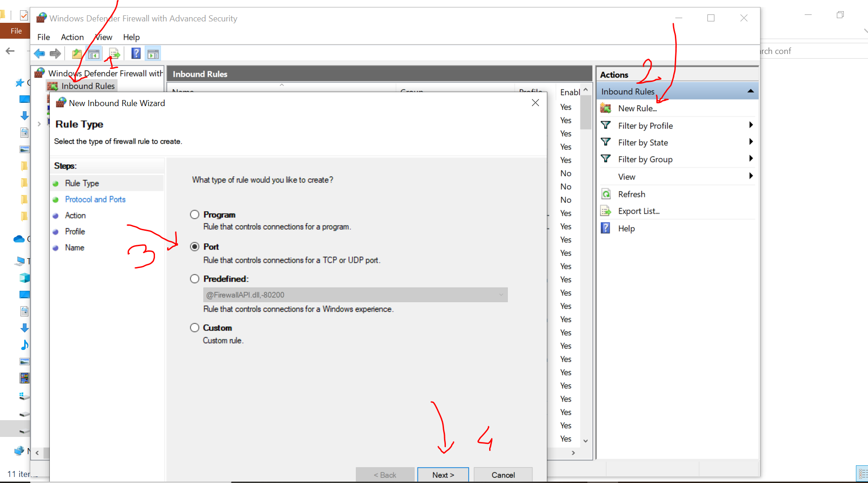The width and height of the screenshot is (868, 483).
Task: Select the Port rule type radio button
Action: (x=195, y=247)
